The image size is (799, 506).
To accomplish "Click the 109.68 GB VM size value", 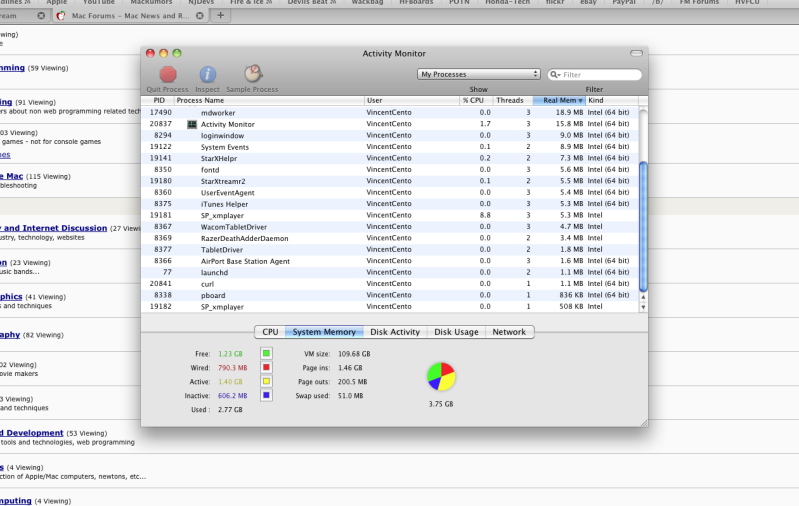I will click(354, 354).
